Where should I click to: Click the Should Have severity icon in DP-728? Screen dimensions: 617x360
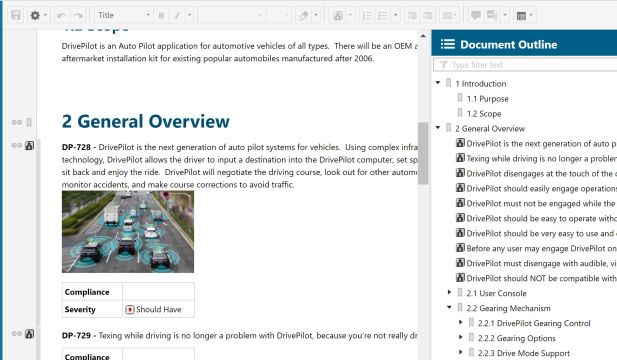pyautogui.click(x=130, y=310)
